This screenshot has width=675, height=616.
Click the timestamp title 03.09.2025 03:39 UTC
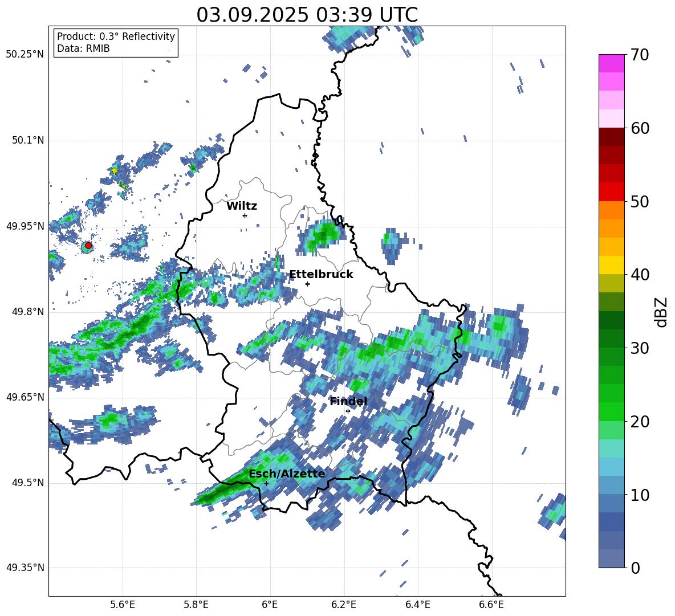click(x=307, y=15)
